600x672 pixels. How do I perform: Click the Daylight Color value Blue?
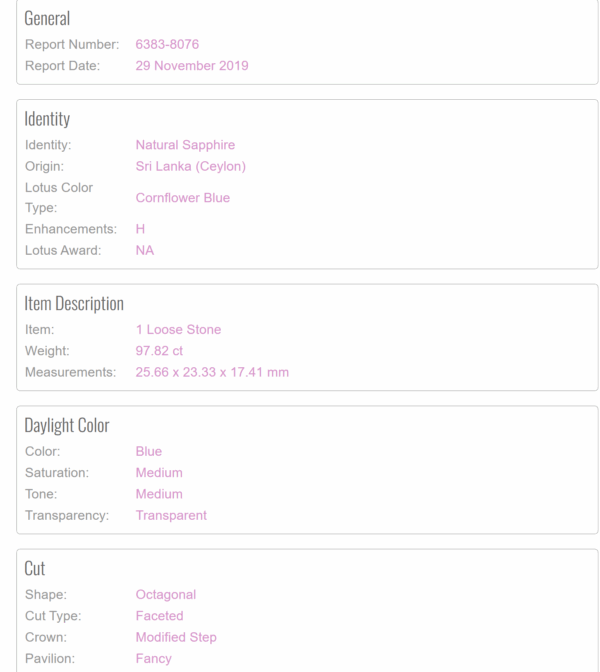point(149,451)
